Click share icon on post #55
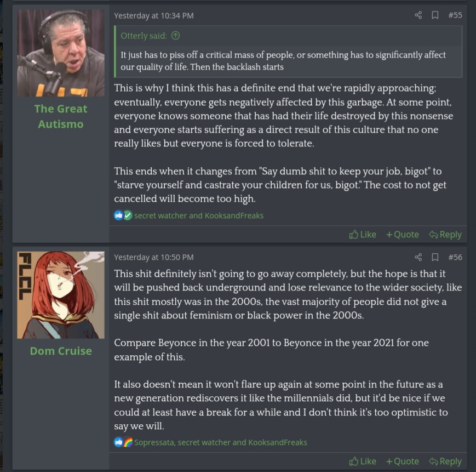 point(418,15)
